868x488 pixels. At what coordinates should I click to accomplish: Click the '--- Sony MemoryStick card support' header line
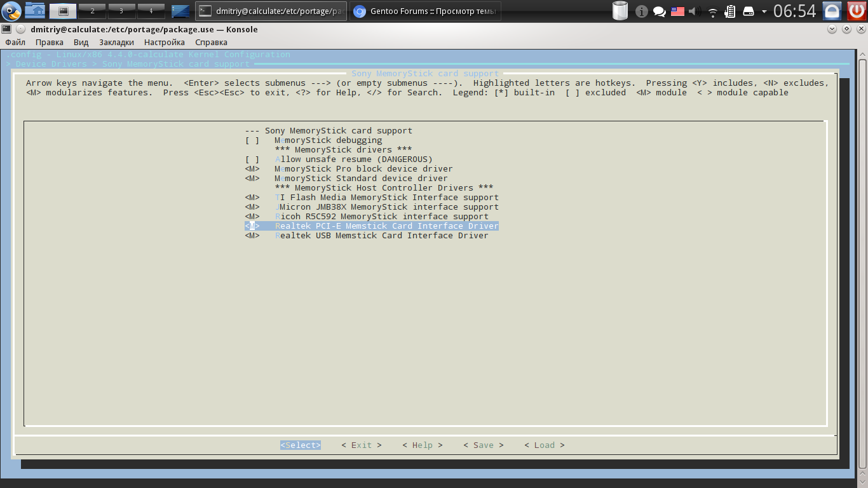(x=329, y=130)
